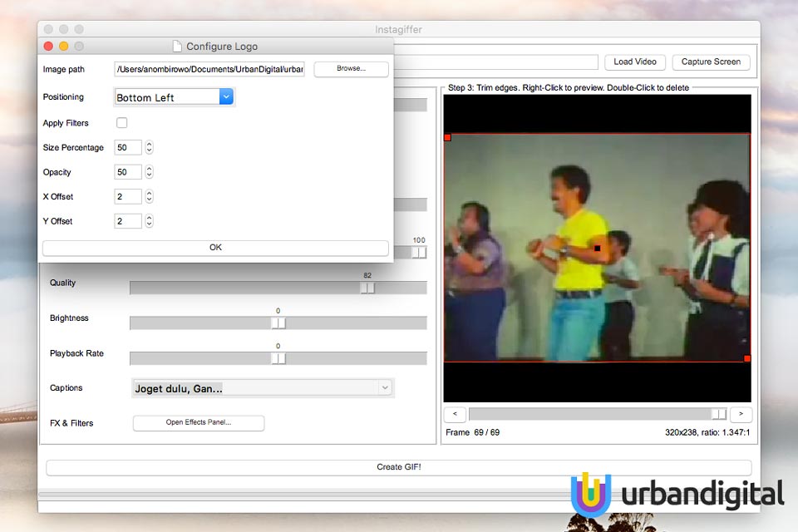Click the video preview frame image
The height and width of the screenshot is (532, 798).
[x=597, y=248]
